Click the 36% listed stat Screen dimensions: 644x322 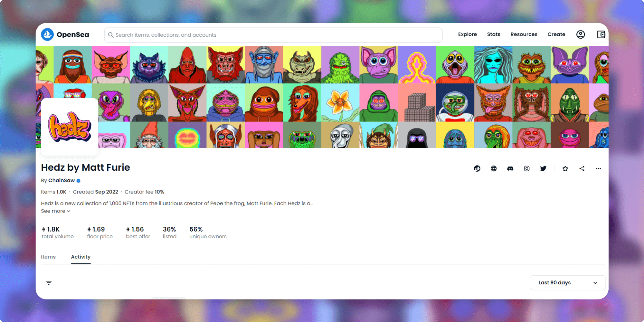[170, 232]
